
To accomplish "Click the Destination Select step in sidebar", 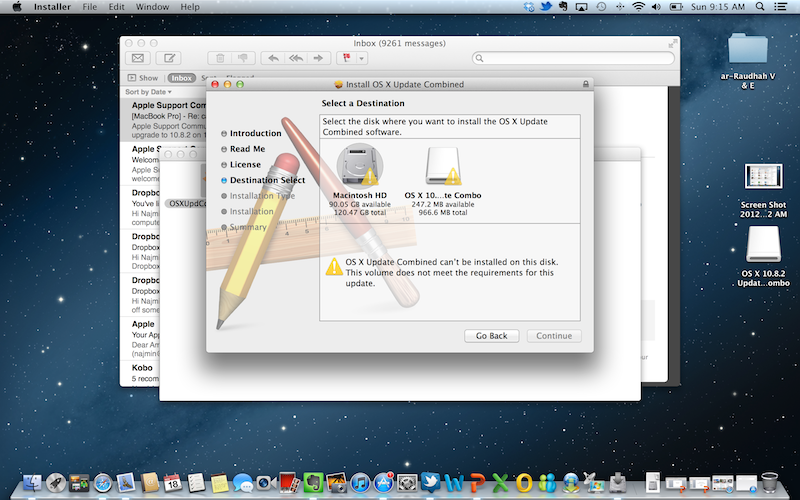I will point(267,180).
